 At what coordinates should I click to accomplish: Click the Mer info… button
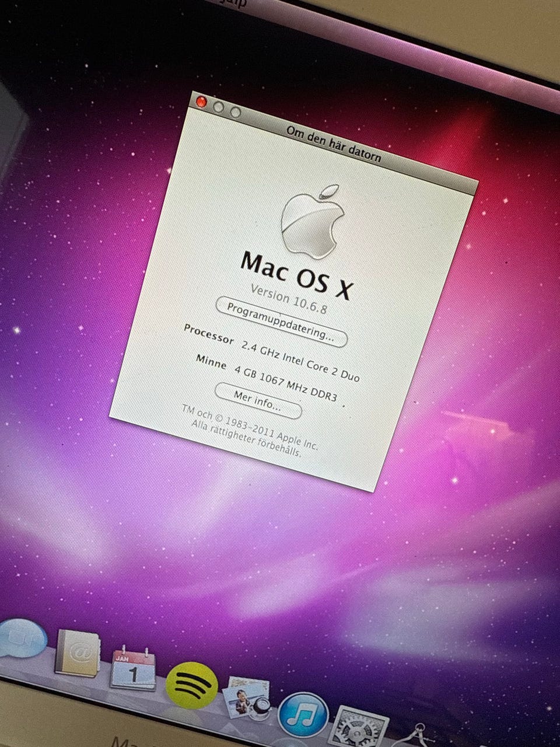(x=258, y=400)
